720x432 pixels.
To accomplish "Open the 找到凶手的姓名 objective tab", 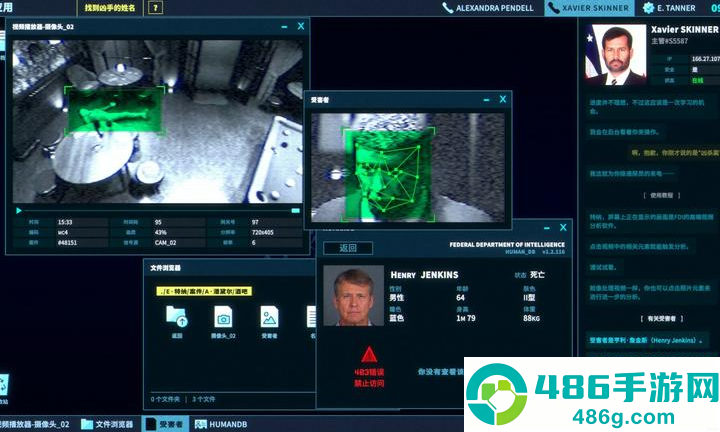I will (x=110, y=8).
